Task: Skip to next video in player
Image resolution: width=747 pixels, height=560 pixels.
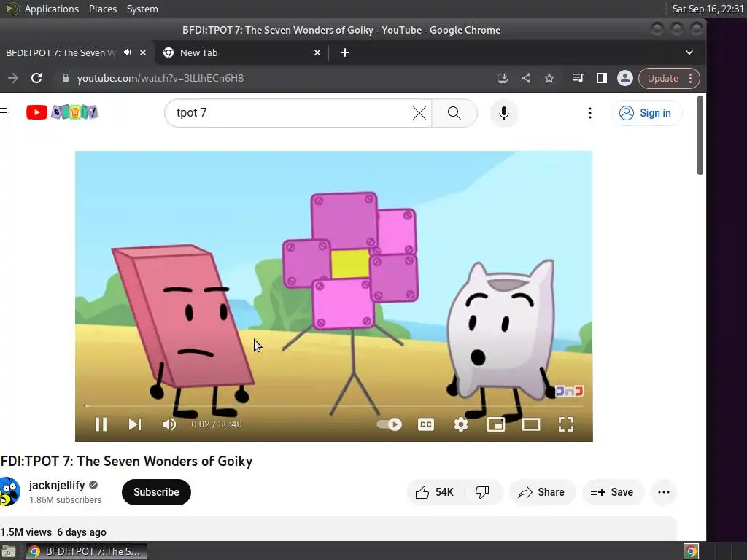Action: (135, 424)
